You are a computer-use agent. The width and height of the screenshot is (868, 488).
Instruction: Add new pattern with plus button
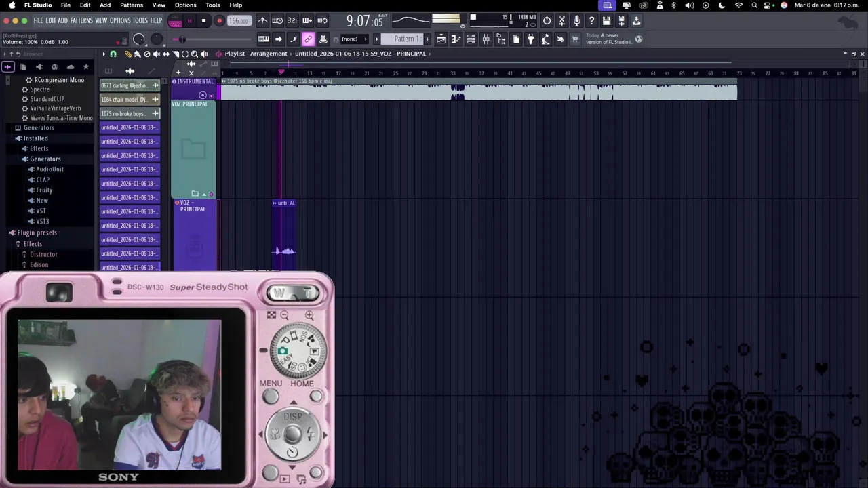(x=427, y=39)
